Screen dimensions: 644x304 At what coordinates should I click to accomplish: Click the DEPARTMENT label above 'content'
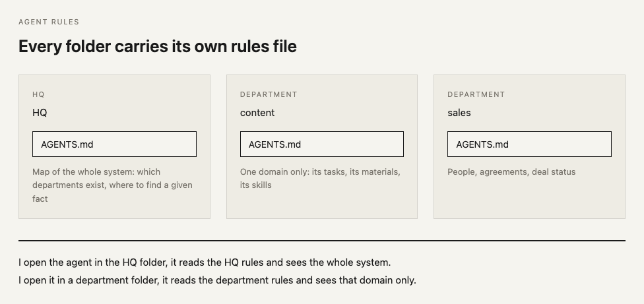point(269,94)
